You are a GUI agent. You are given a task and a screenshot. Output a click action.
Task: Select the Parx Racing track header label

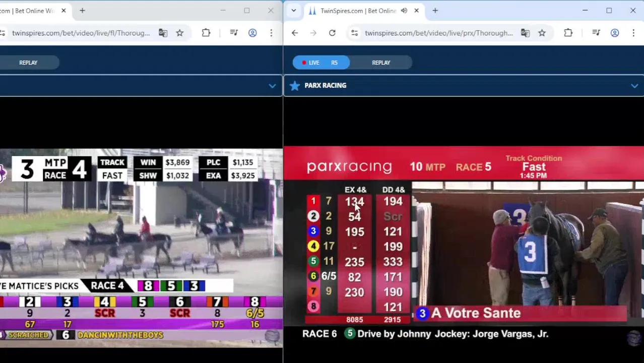pyautogui.click(x=325, y=85)
